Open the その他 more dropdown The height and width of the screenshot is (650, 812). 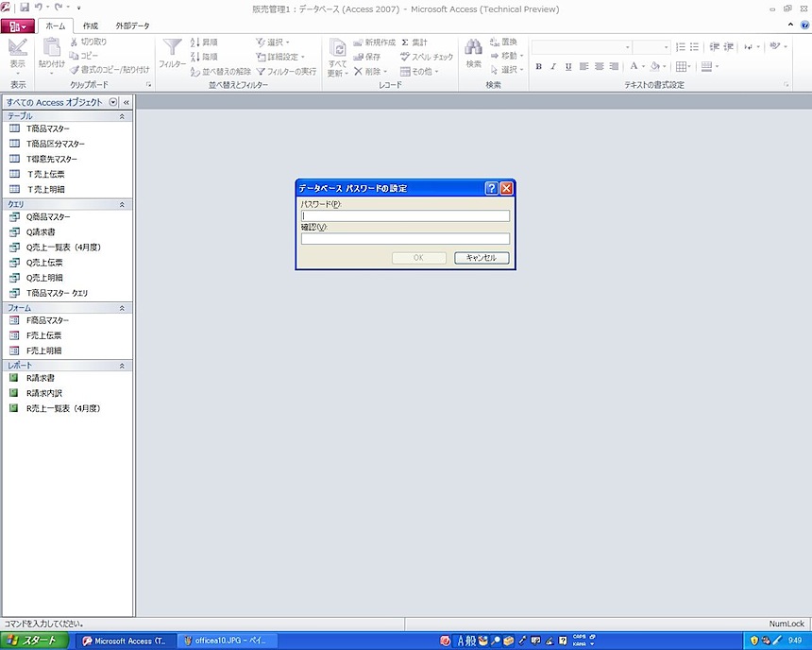(x=419, y=71)
